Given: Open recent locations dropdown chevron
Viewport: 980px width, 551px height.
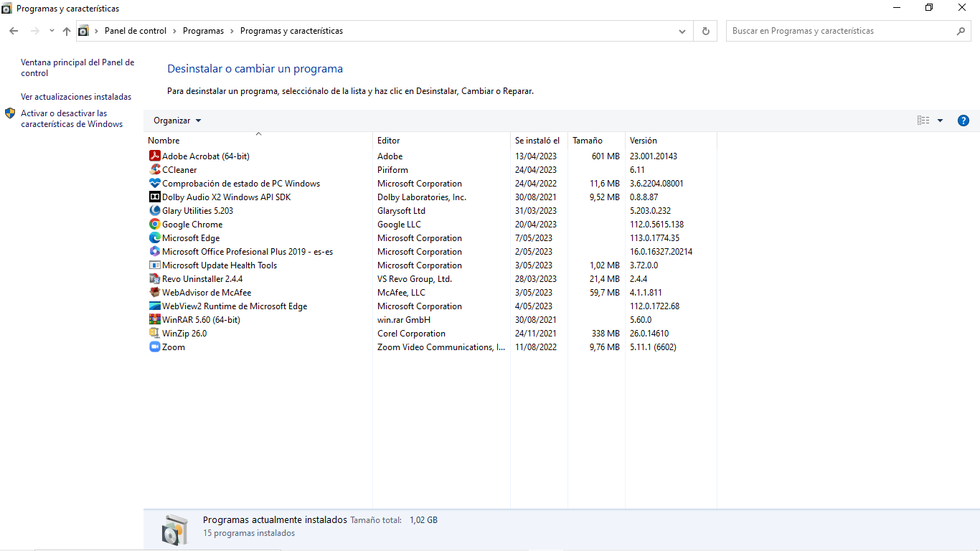Looking at the screenshot, I should (52, 31).
